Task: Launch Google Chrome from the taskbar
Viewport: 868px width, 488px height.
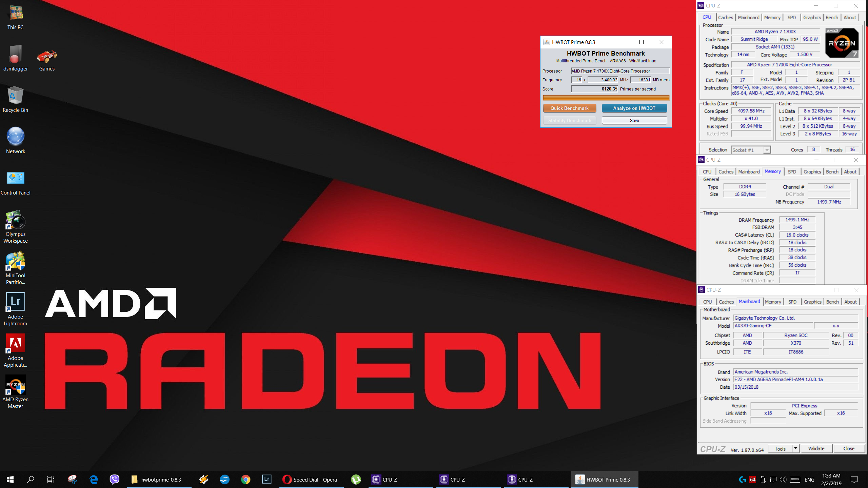Action: click(246, 480)
